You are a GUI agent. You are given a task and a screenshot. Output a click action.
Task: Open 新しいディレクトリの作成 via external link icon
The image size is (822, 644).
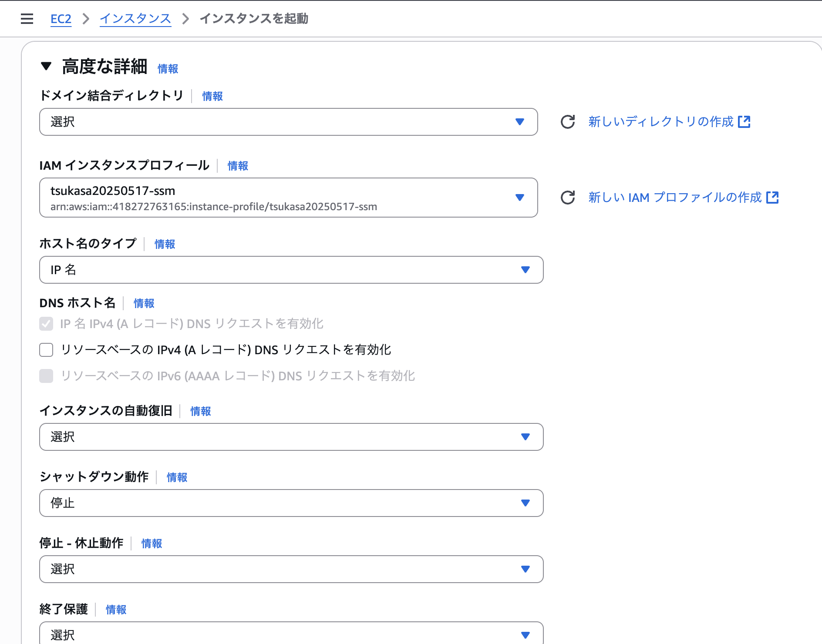[745, 122]
